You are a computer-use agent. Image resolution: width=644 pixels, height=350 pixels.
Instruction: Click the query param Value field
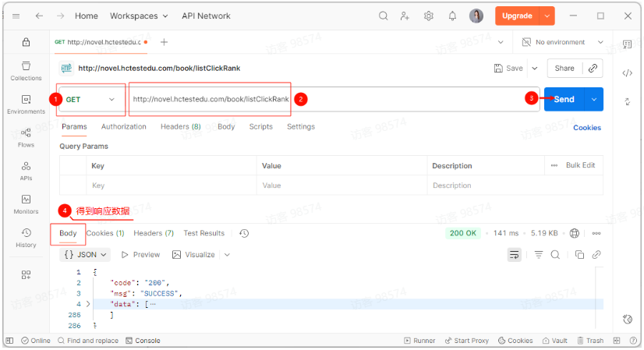tap(341, 186)
